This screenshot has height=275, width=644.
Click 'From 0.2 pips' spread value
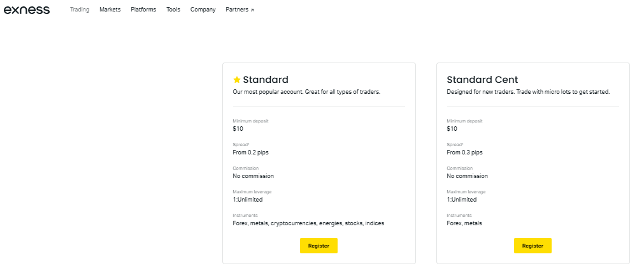[251, 152]
